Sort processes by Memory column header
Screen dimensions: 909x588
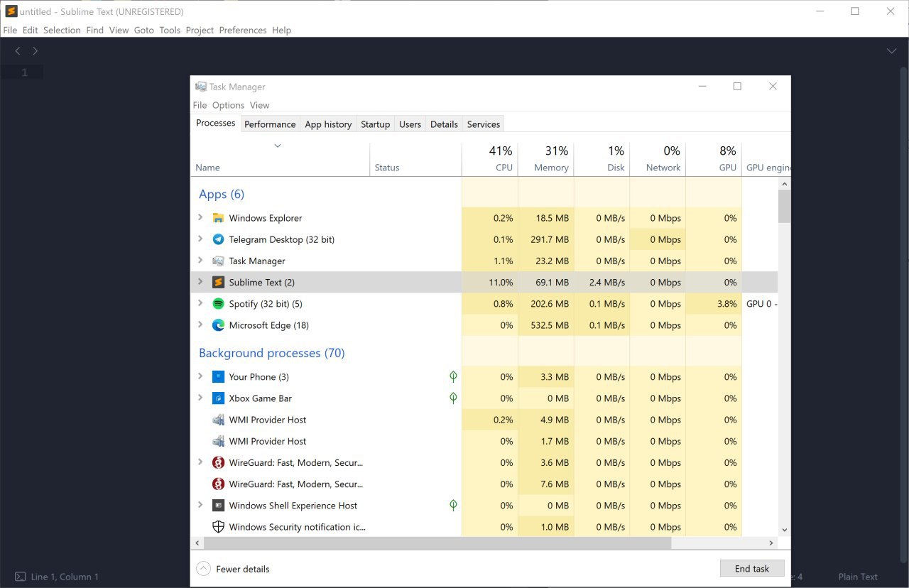point(546,159)
